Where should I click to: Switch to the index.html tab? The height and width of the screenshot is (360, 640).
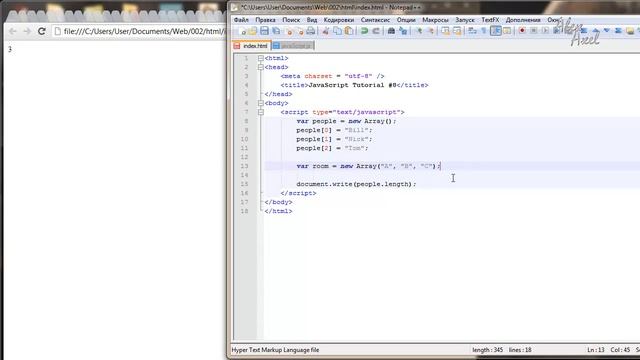click(251, 46)
